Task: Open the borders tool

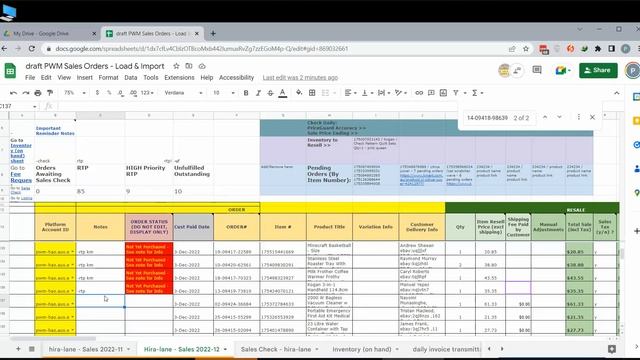Action: click(x=312, y=93)
